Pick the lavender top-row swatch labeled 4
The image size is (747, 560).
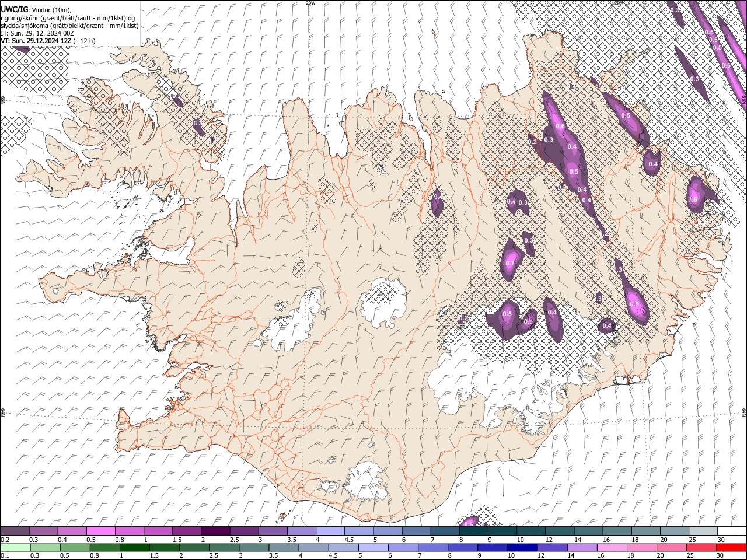pos(330,531)
